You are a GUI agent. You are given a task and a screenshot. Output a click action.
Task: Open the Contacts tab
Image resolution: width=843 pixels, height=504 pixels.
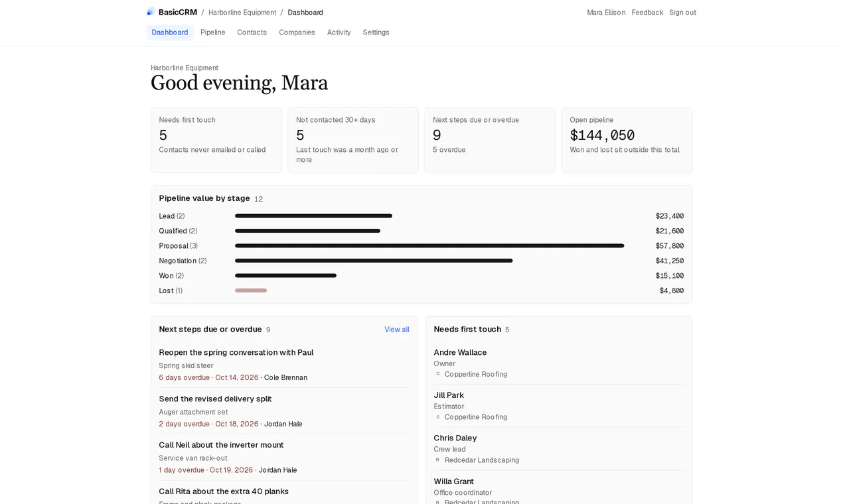pos(252,32)
